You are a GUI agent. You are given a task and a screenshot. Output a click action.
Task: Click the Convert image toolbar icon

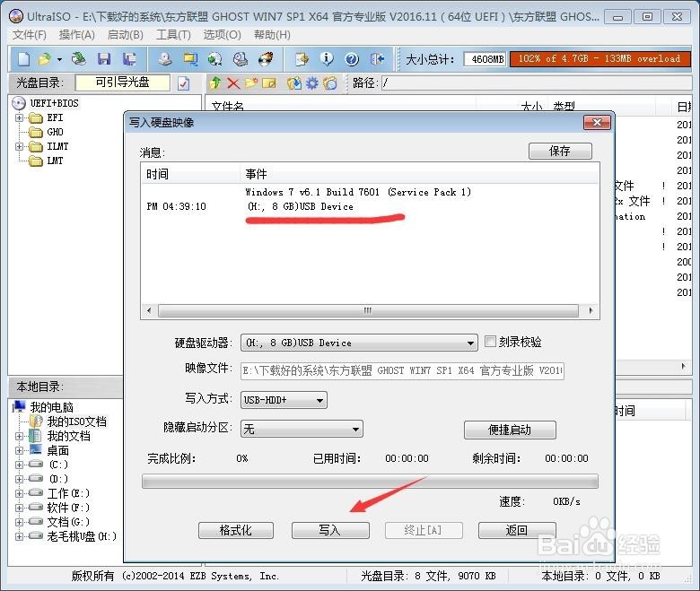(215, 59)
